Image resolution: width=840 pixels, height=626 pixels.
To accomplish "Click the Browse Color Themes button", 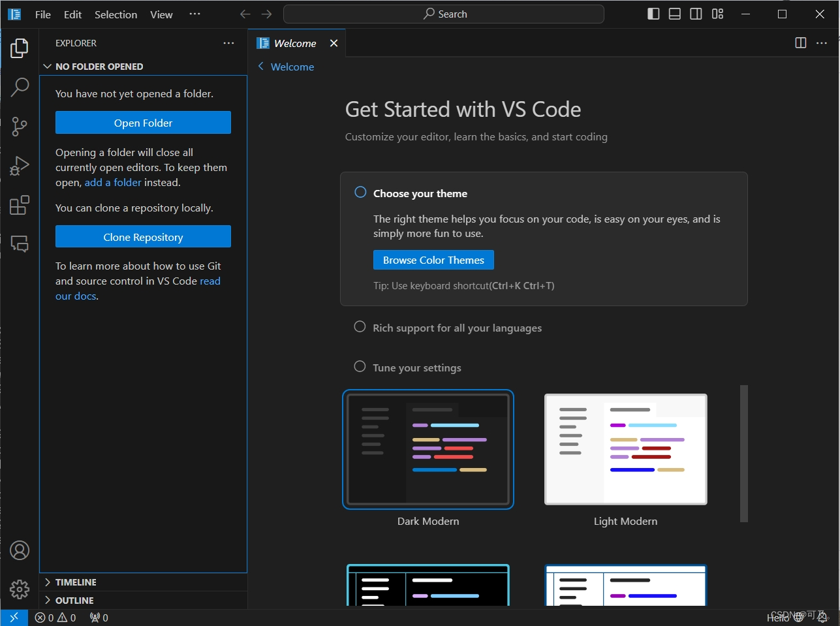I will (433, 260).
